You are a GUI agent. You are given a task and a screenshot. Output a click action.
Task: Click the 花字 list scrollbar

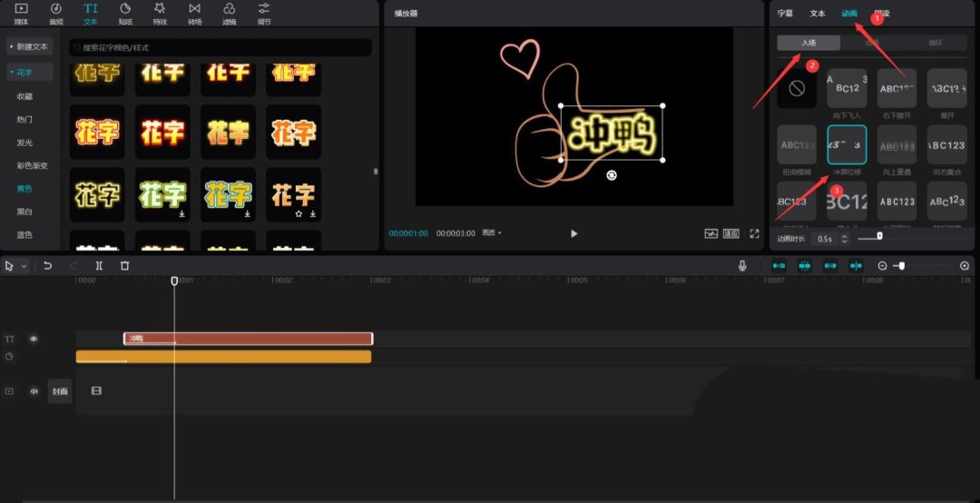coord(376,171)
